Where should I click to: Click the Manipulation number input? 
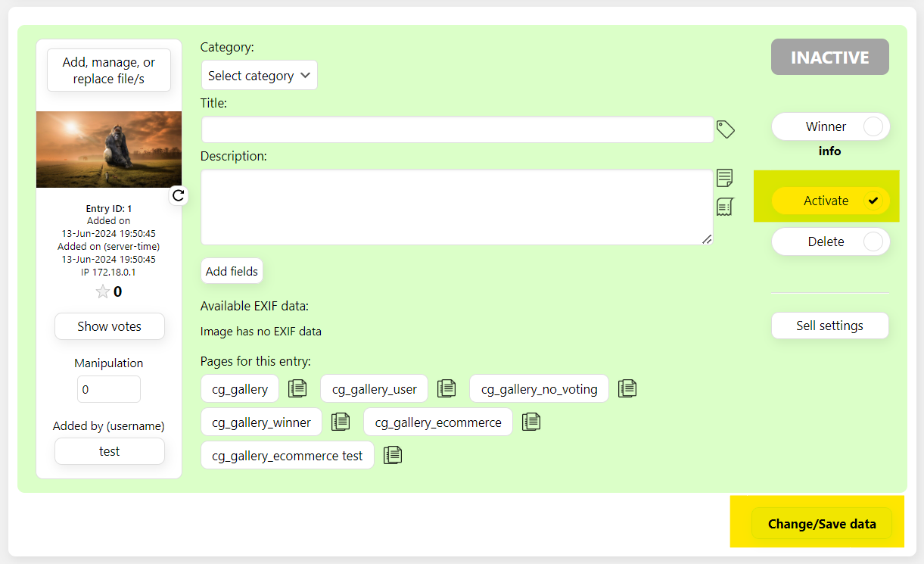point(108,389)
